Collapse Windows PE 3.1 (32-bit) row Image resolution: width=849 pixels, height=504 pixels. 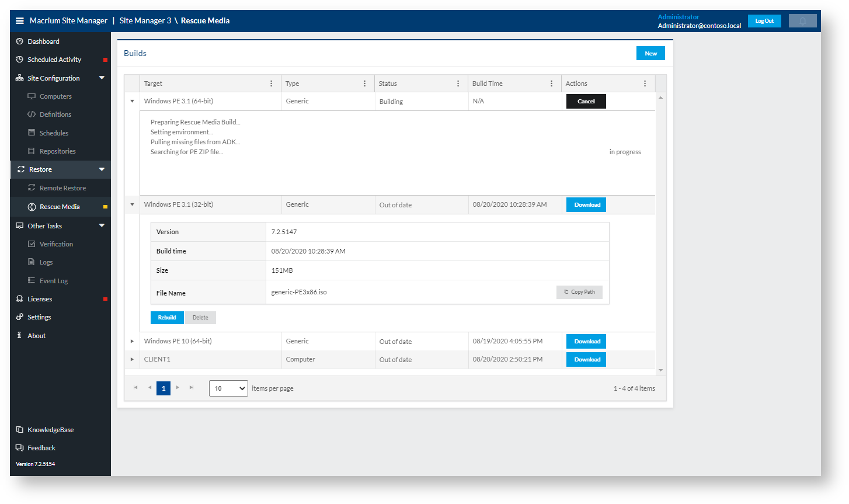(132, 204)
